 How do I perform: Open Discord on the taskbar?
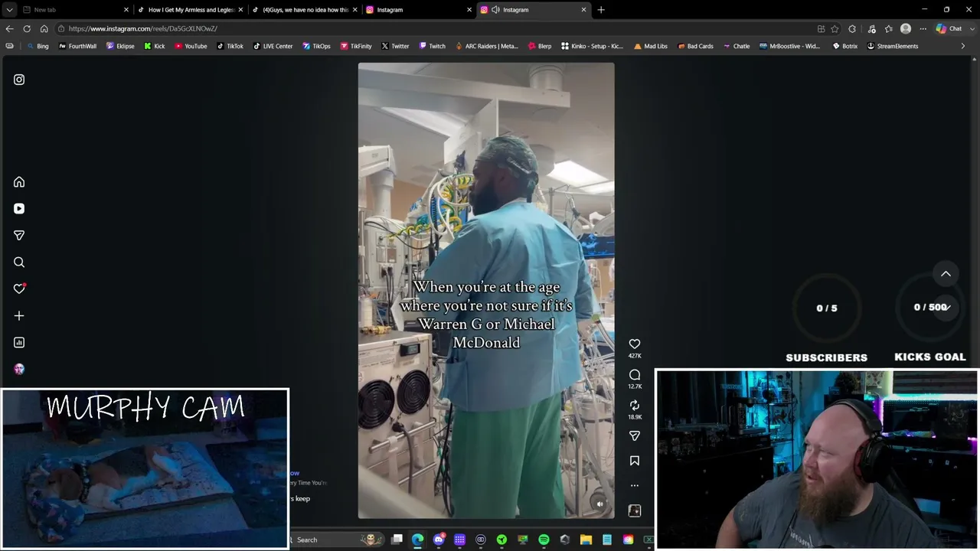coord(439,540)
